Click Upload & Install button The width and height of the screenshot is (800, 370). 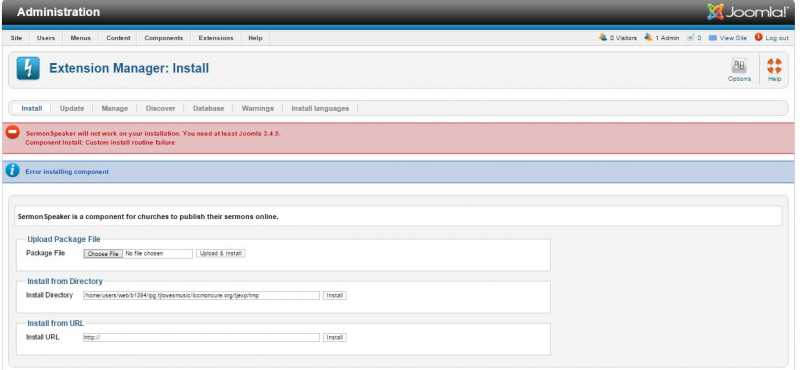tap(221, 253)
